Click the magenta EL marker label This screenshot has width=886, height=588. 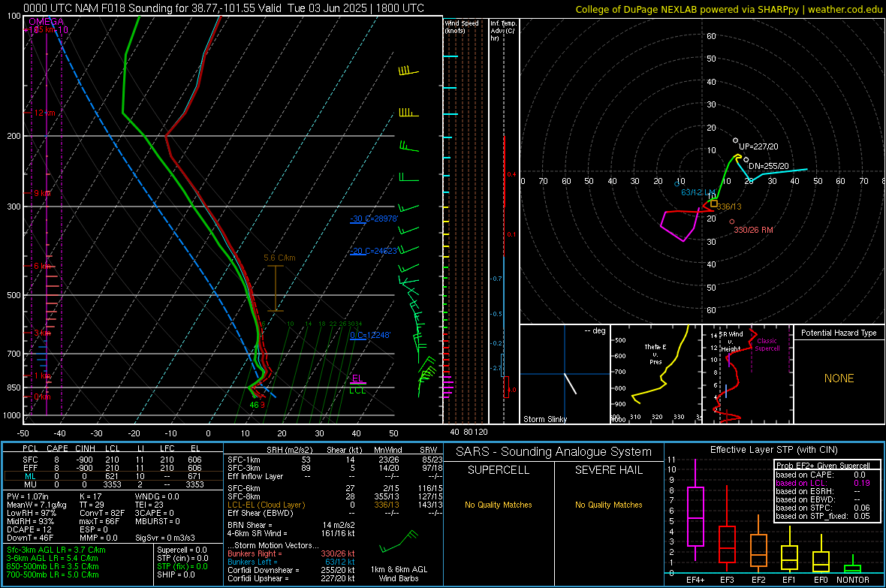coord(357,378)
